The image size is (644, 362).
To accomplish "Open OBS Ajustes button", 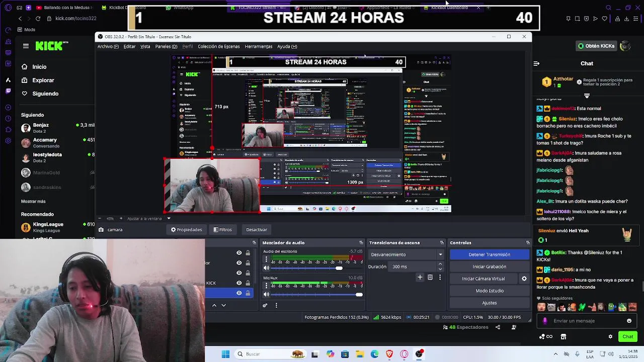I will 490,303.
